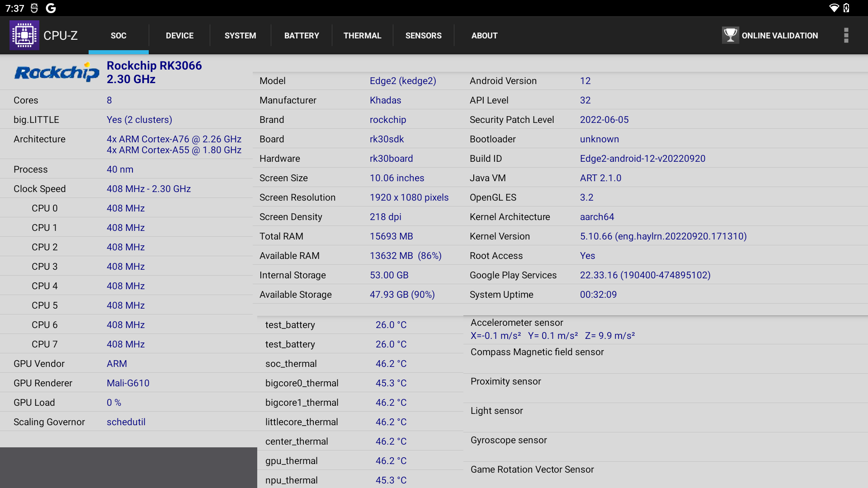The height and width of the screenshot is (488, 868).
Task: Select Security Patch Level value 2022-06-05
Action: coord(604,120)
